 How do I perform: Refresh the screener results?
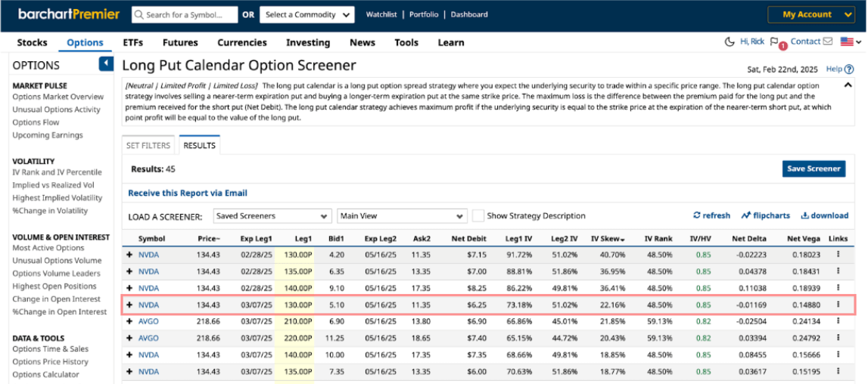tap(711, 215)
